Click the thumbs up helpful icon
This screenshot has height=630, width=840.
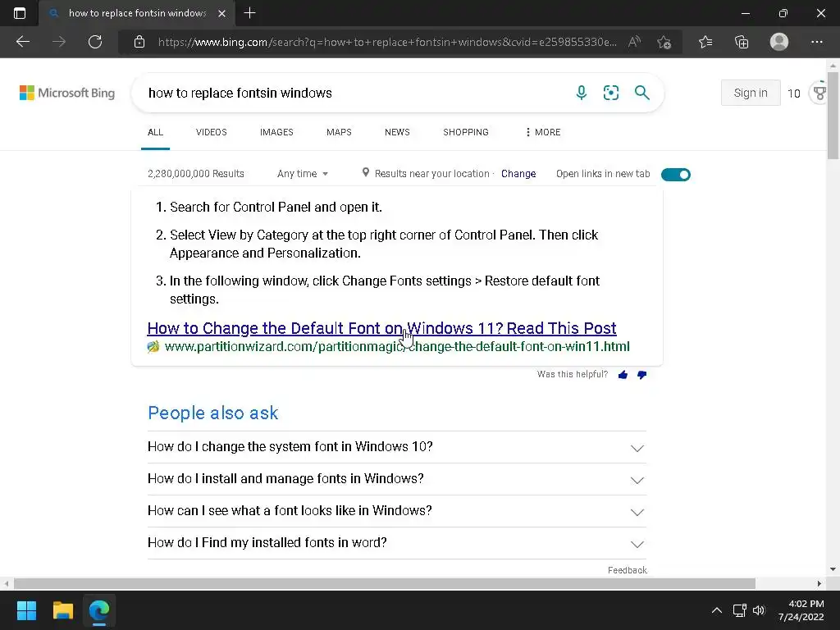coord(623,375)
